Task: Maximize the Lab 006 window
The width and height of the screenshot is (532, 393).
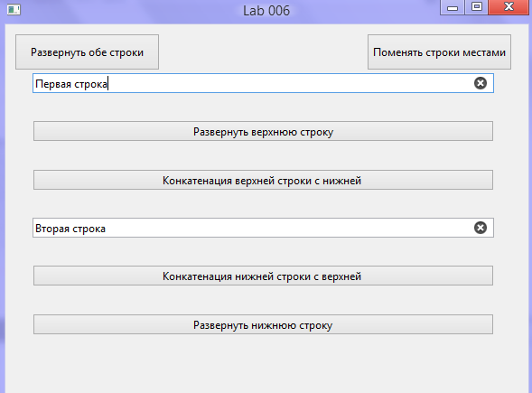Action: pyautogui.click(x=477, y=7)
